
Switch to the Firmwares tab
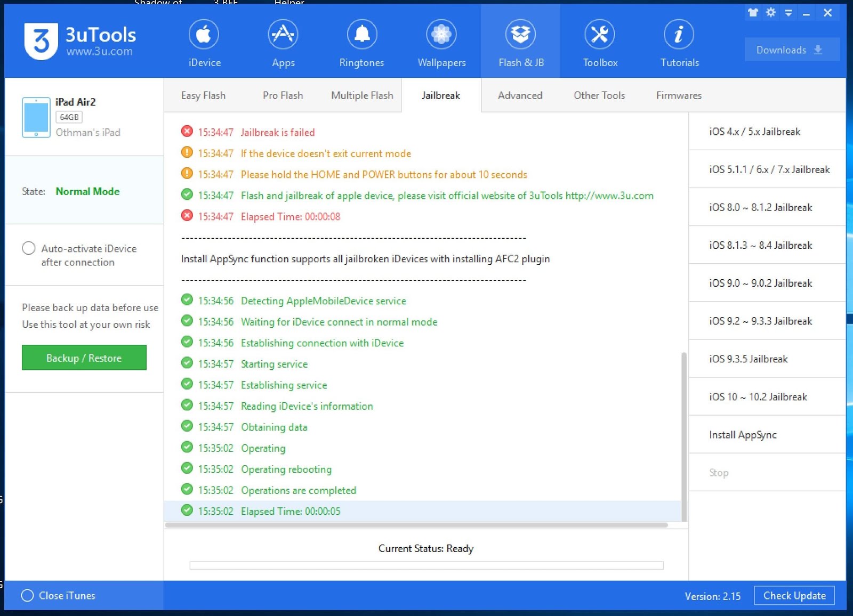click(x=679, y=95)
